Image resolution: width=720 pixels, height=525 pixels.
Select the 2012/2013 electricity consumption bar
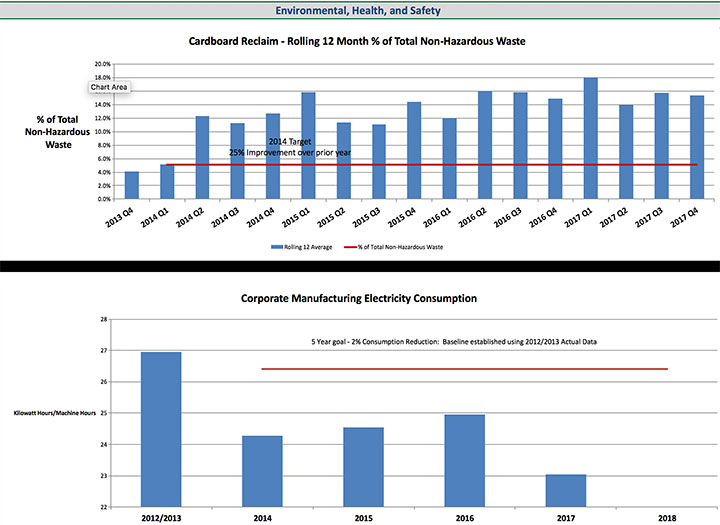tap(160, 429)
